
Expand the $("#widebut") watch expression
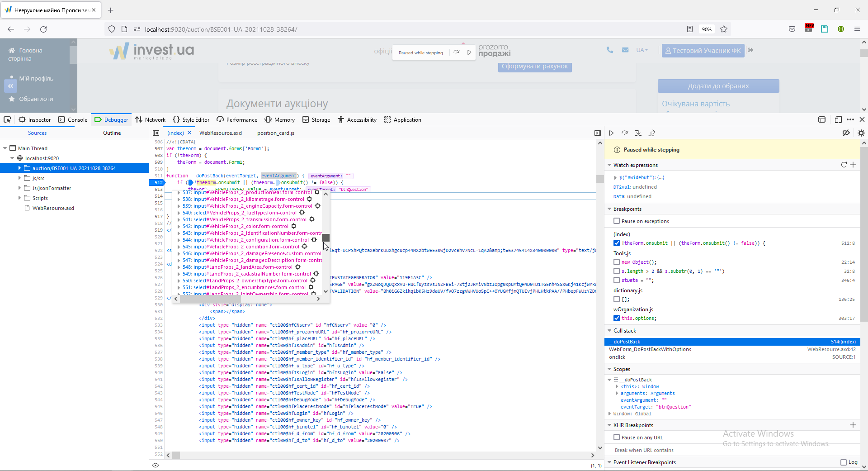tap(615, 178)
